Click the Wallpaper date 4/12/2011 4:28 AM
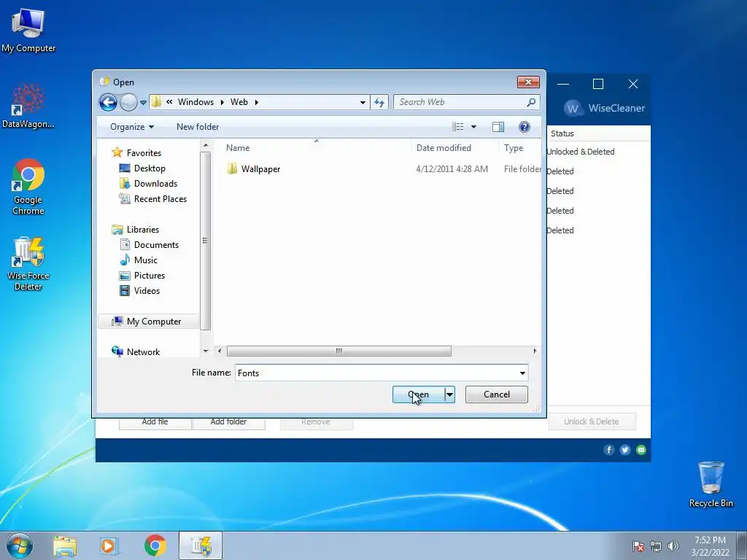The width and height of the screenshot is (747, 560). click(x=452, y=169)
